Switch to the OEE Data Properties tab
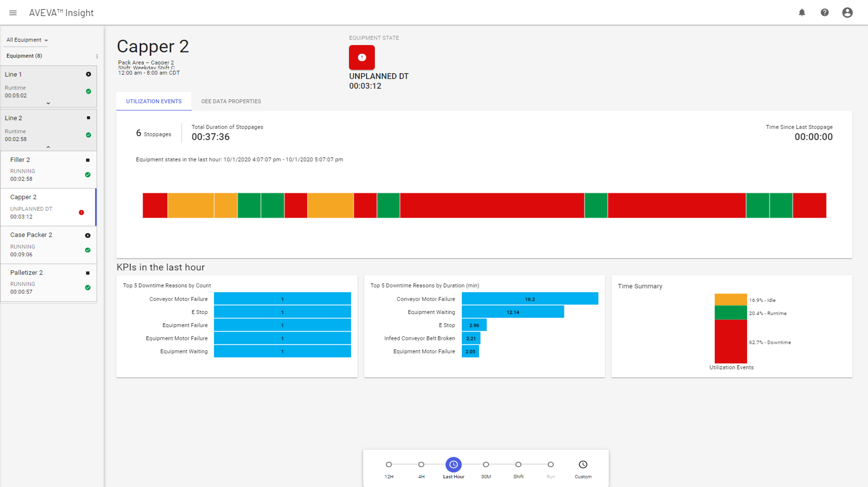Viewport: 868px width, 487px height. coord(231,101)
